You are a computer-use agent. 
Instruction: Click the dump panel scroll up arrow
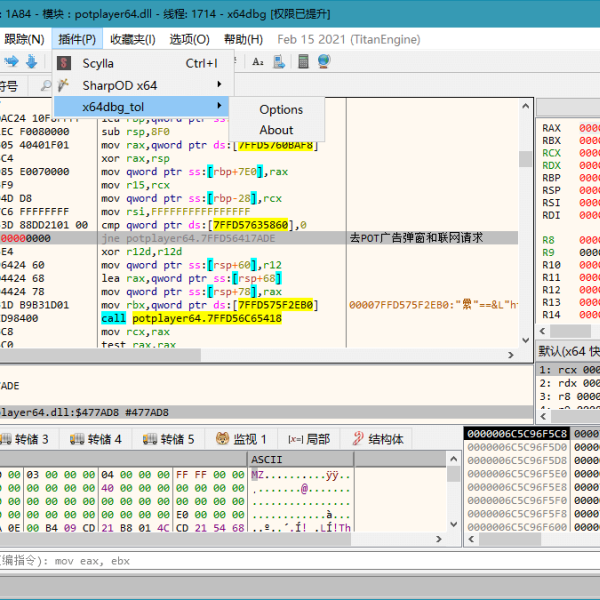(453, 458)
